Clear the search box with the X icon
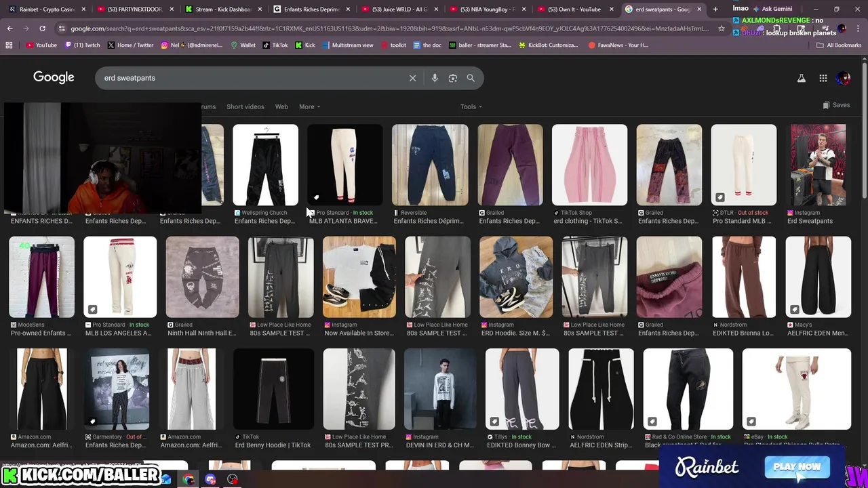Viewport: 868px width, 488px height. (x=412, y=78)
